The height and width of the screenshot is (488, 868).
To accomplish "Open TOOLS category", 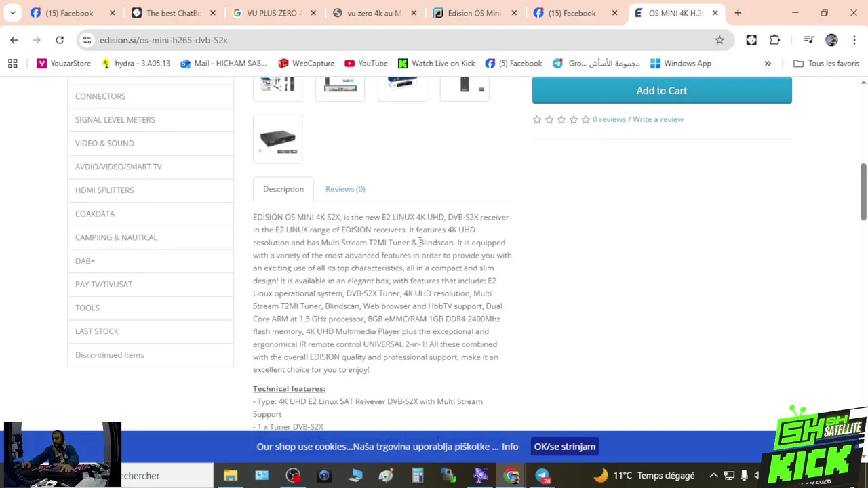I will coord(151,308).
